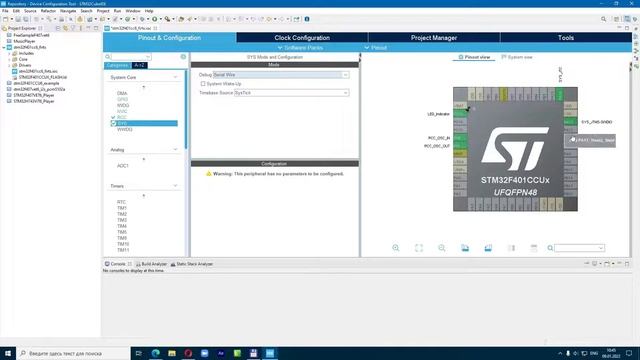Zoom in on the pinout chip view
Screen dimensions: 640x360
tap(396, 248)
